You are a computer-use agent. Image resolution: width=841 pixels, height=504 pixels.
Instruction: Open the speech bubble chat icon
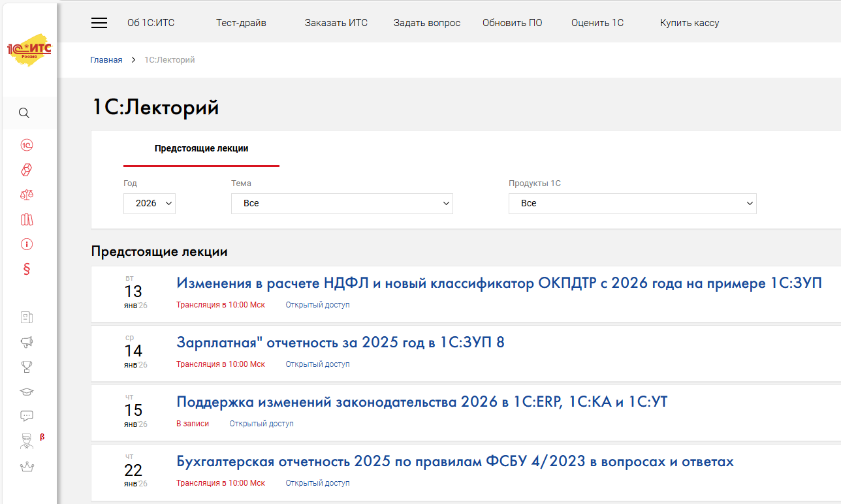pyautogui.click(x=27, y=416)
